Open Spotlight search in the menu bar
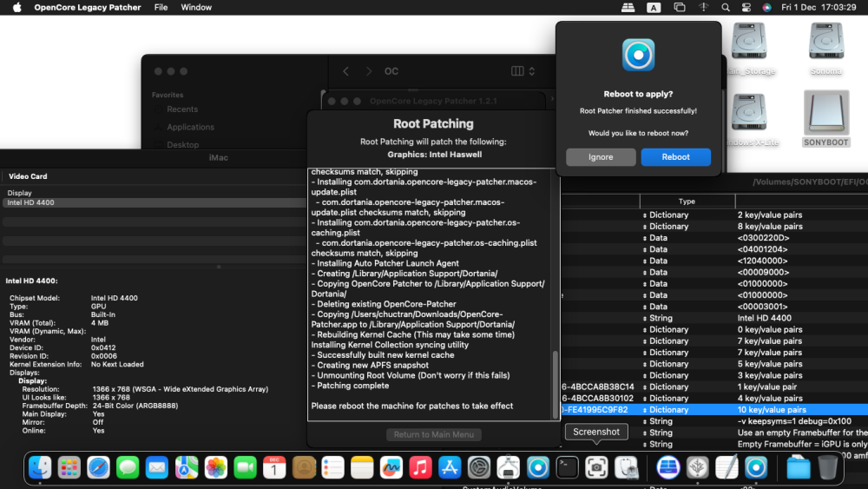Viewport: 868px width, 489px height. pyautogui.click(x=725, y=7)
